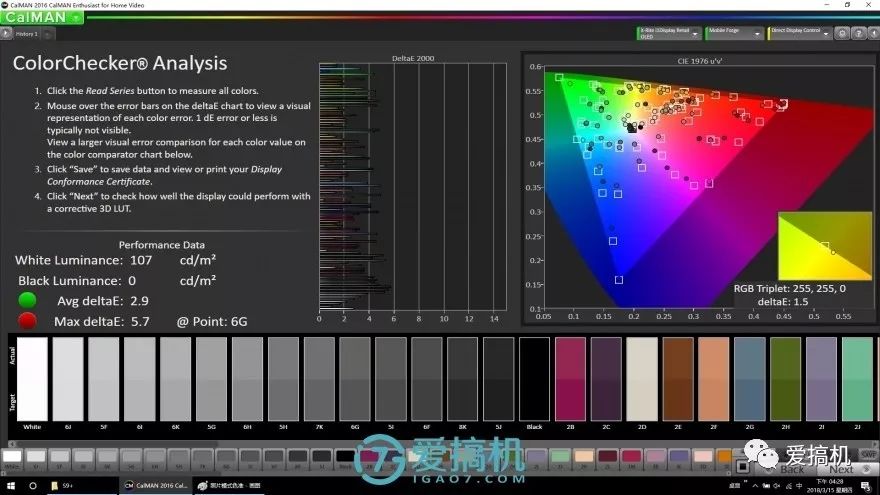Click the play arrow beside History 1
880x495 pixels.
pos(7,34)
